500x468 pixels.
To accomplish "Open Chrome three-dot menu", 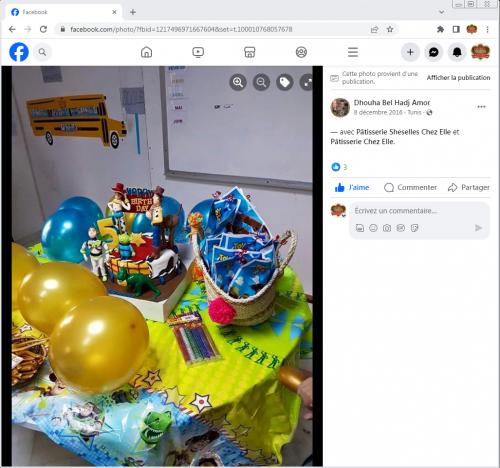I will point(487,29).
